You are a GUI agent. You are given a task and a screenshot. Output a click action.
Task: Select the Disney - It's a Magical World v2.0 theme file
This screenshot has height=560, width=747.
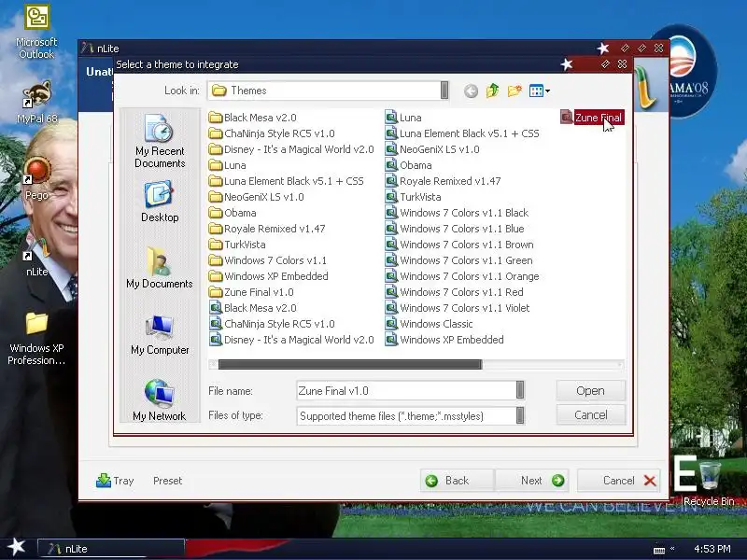point(291,340)
